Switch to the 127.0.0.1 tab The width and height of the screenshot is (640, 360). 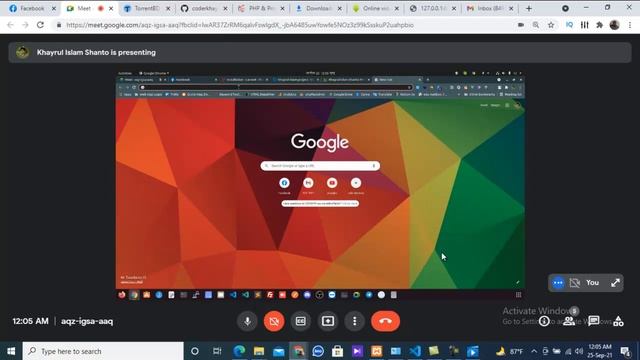(x=432, y=8)
